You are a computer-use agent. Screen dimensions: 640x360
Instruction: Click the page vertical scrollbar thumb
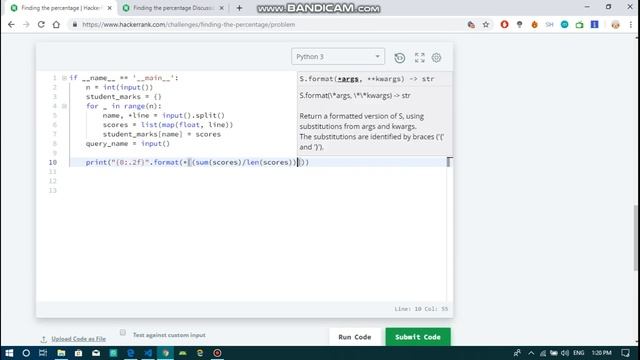636,237
